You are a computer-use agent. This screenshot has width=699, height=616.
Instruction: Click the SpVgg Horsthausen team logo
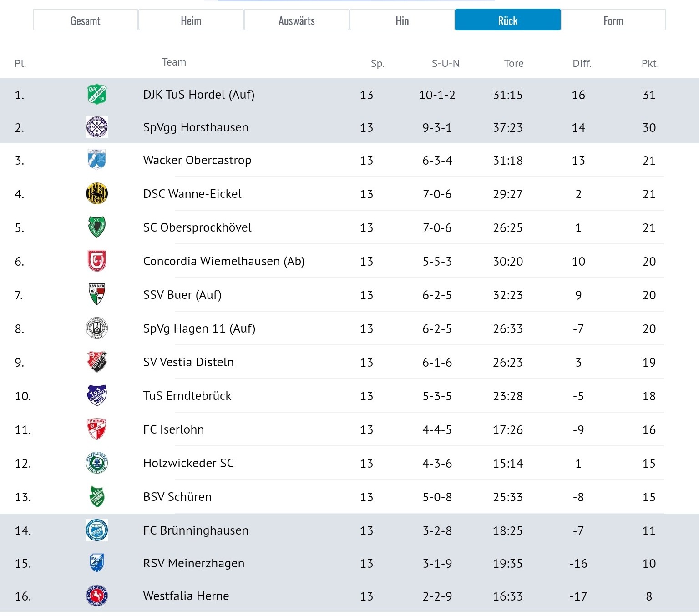[x=97, y=127]
